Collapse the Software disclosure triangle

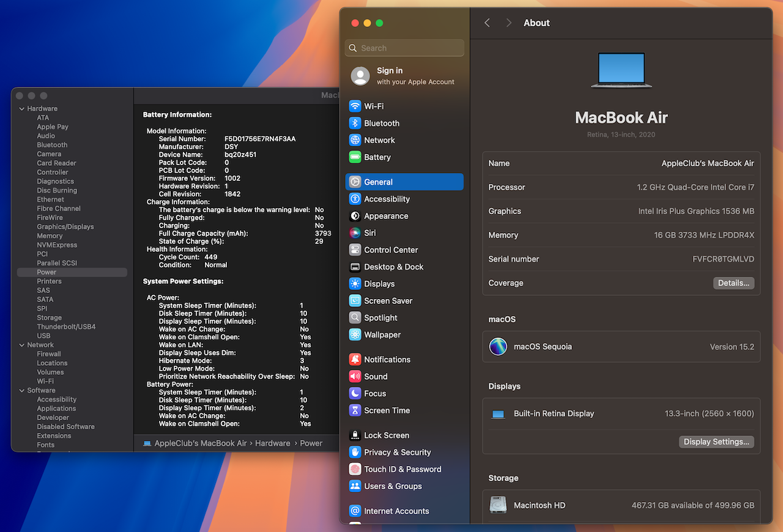point(22,390)
